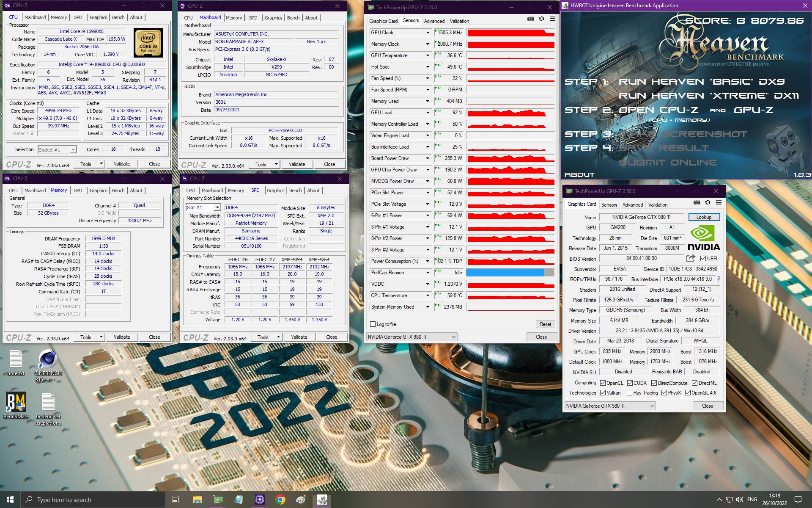The height and width of the screenshot is (508, 812).
Task: Click OPEN CPU-Z in HWBOT Heaven window
Action: click(x=658, y=110)
